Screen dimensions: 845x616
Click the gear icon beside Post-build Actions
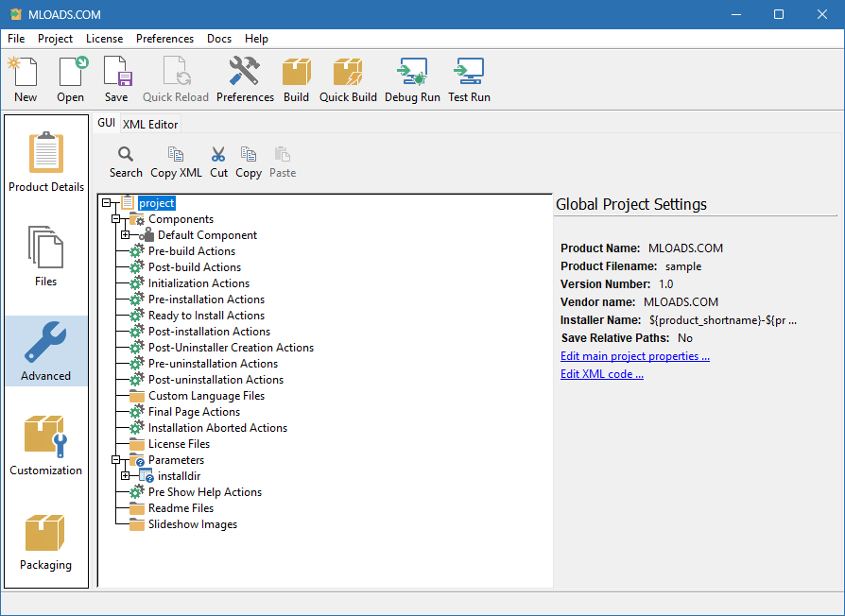(x=137, y=267)
